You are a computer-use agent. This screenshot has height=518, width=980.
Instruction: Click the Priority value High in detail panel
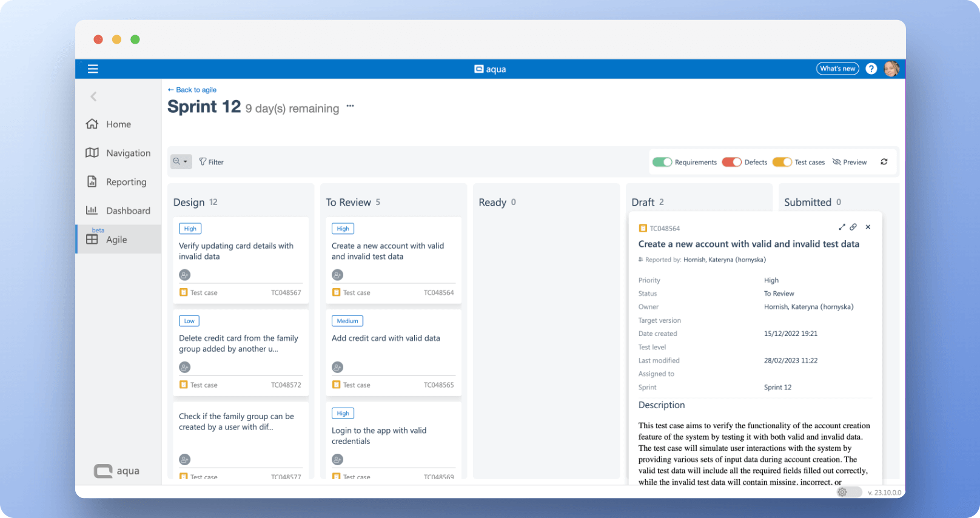(771, 280)
